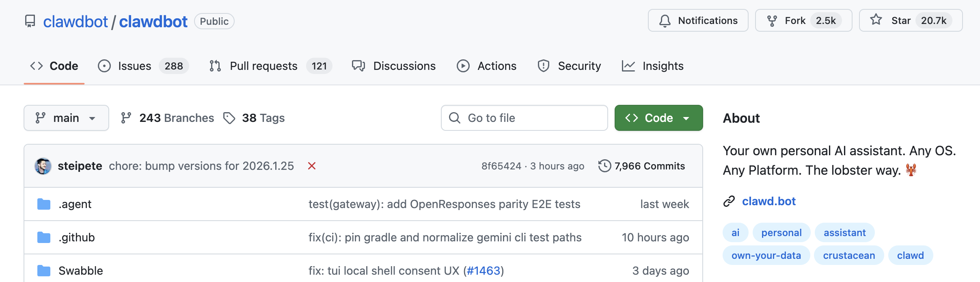The image size is (980, 282).
Task: Click the .agent folder icon
Action: tap(44, 204)
